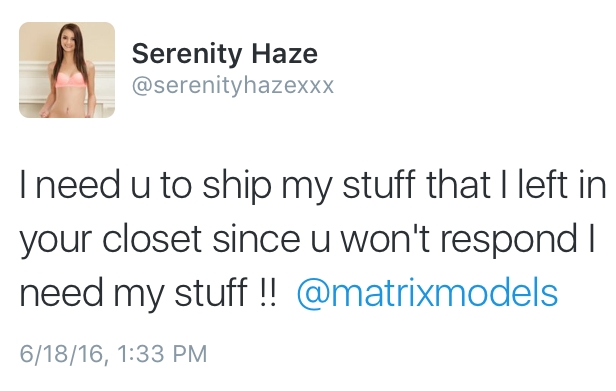Click the word "ship" in the tweet

pyautogui.click(x=237, y=186)
